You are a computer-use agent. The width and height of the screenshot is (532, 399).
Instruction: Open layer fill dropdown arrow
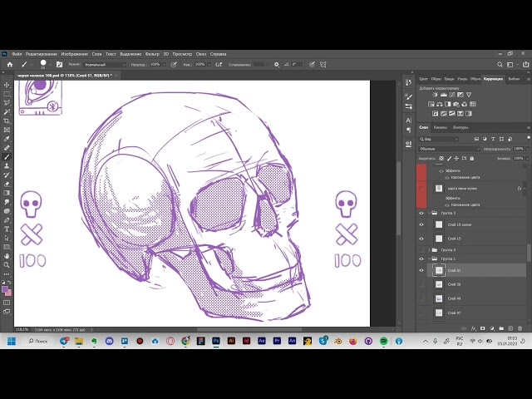point(527,159)
